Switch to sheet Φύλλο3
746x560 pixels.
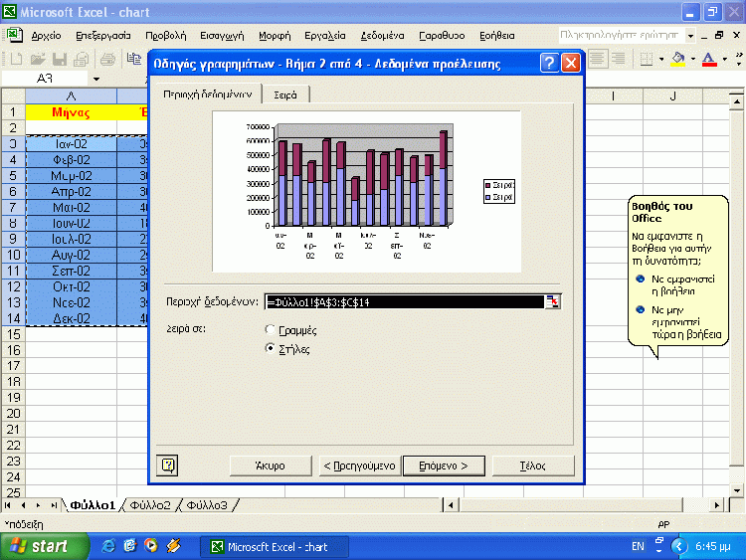[207, 505]
